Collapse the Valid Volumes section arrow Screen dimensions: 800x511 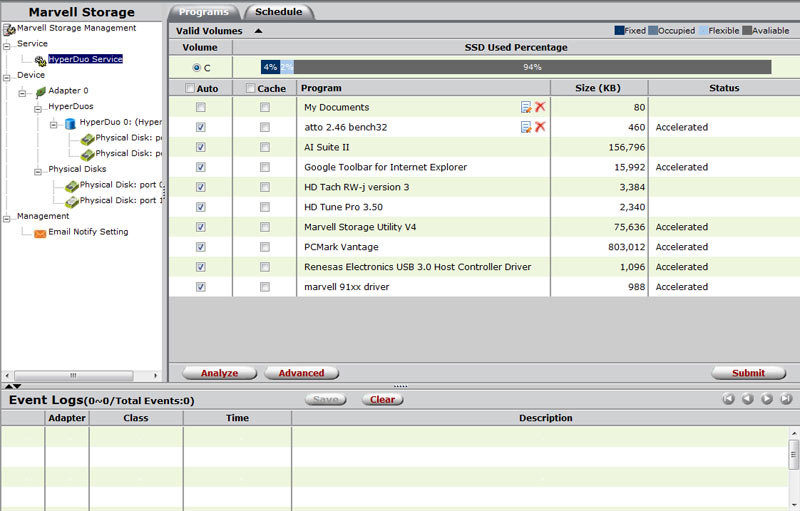pyautogui.click(x=258, y=31)
